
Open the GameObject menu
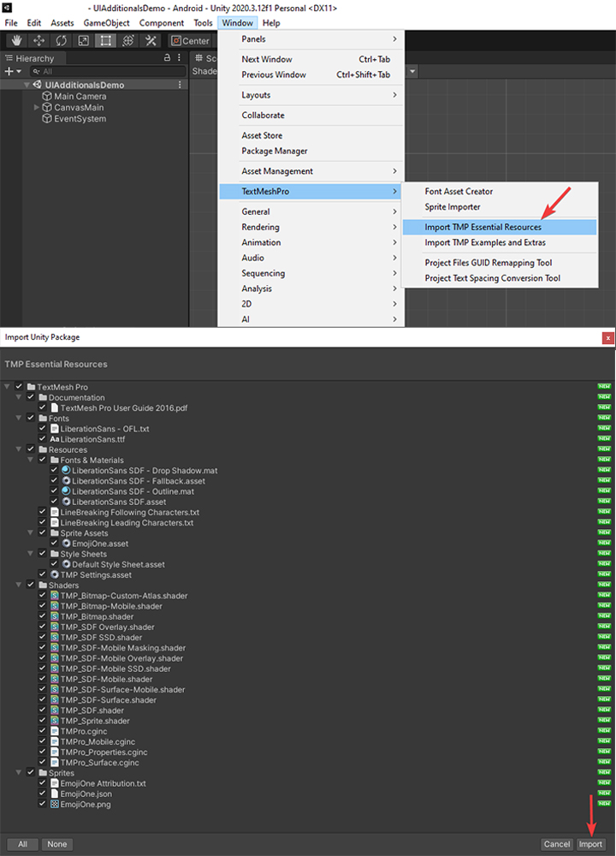coord(106,23)
